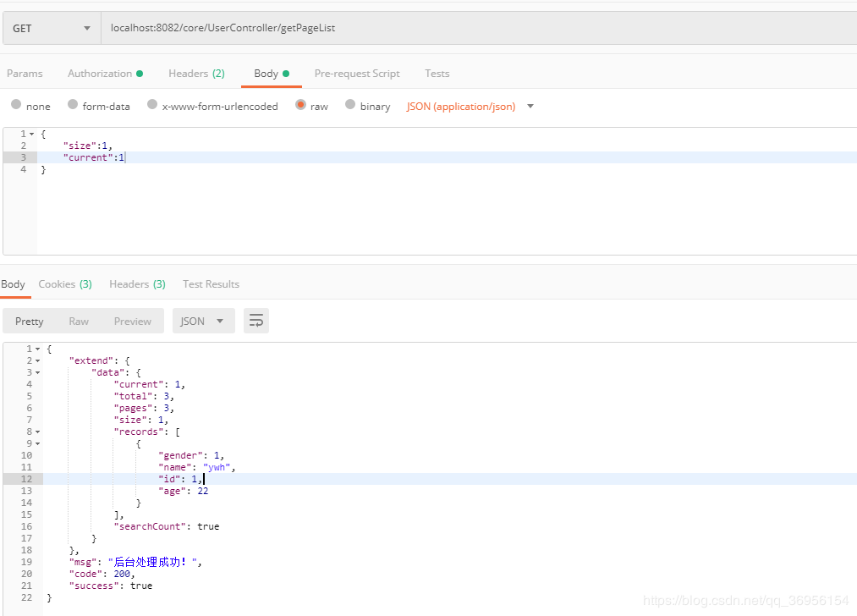Select the x-www-form-urlencoded radio button

(152, 104)
